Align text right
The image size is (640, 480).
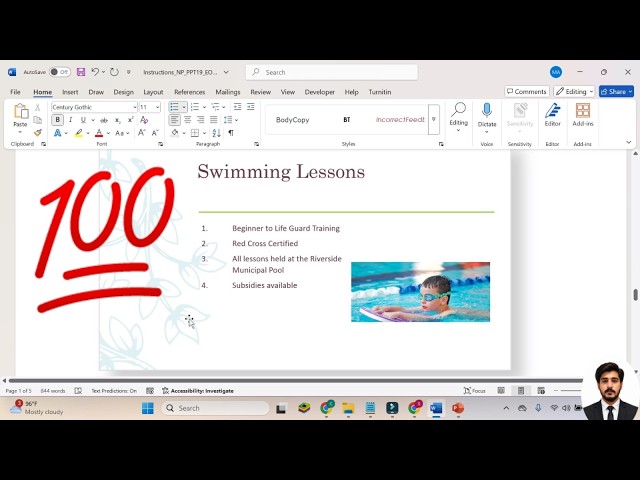point(200,120)
